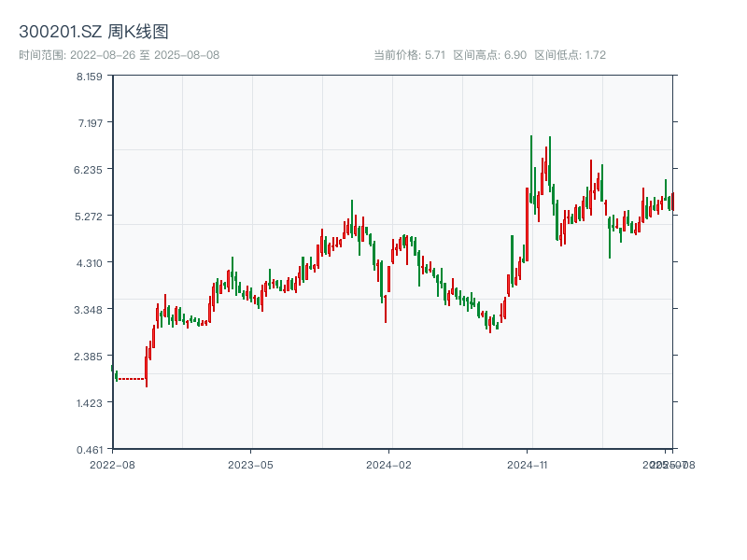
Task: Click the 区间高点 6.90 label
Action: [x=490, y=55]
